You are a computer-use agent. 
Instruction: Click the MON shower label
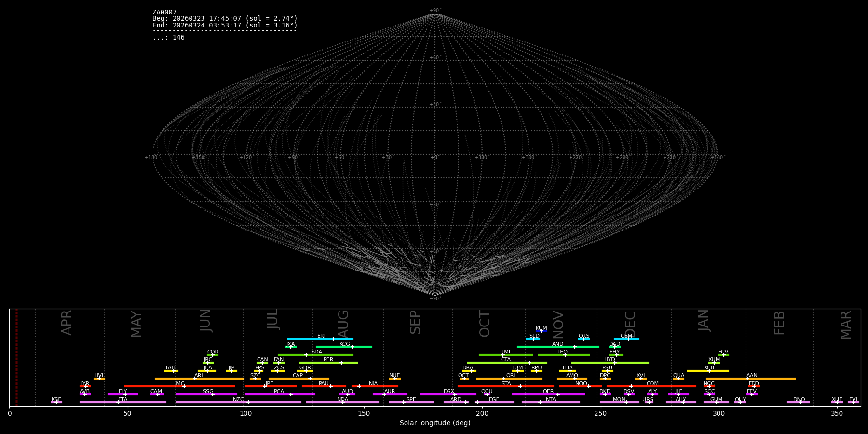click(619, 400)
